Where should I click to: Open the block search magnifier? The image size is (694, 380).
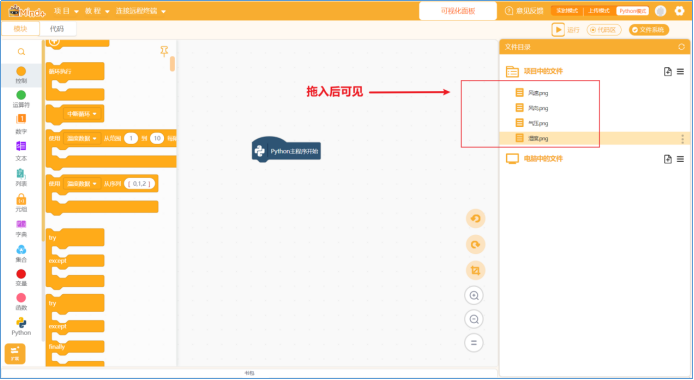tap(21, 52)
